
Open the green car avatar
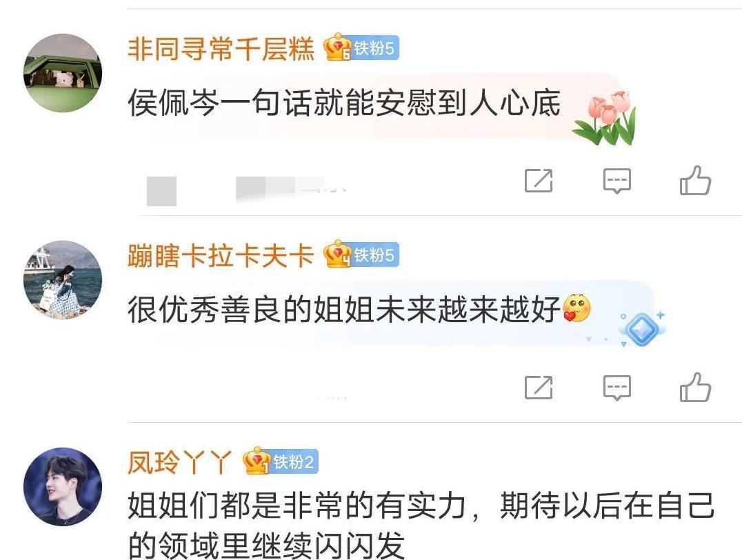(x=63, y=72)
